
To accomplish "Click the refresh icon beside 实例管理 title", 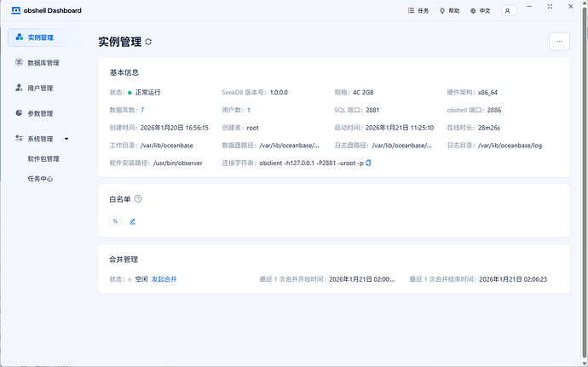I will tap(149, 41).
